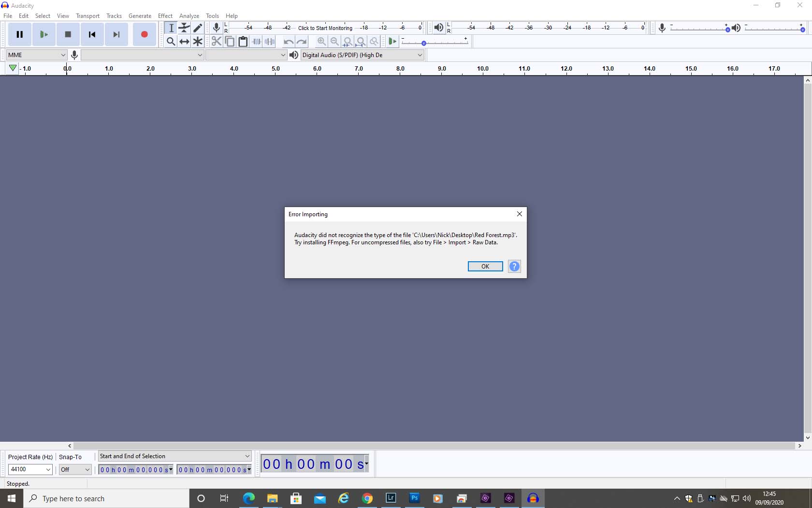Close the Error Importing dialog
812x508 pixels.
click(x=520, y=214)
